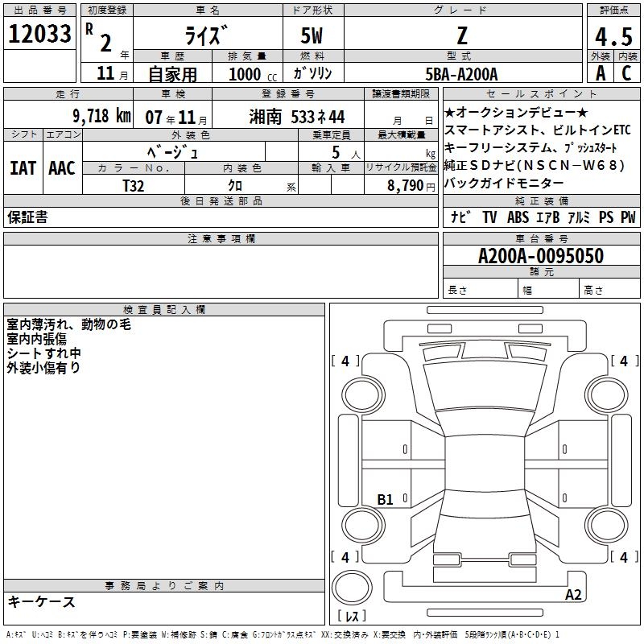Click air conditioner value AAC
Image resolution: width=644 pixels, height=644 pixels.
click(x=62, y=168)
